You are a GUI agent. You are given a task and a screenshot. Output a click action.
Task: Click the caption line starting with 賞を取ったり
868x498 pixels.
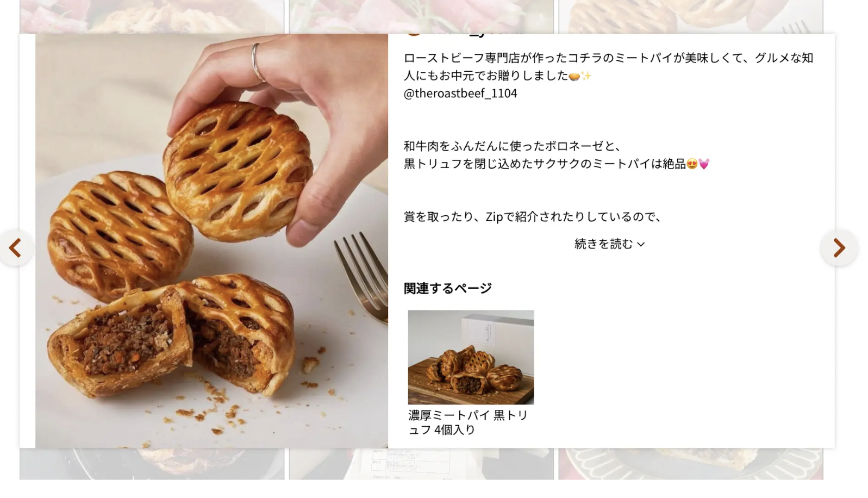533,217
